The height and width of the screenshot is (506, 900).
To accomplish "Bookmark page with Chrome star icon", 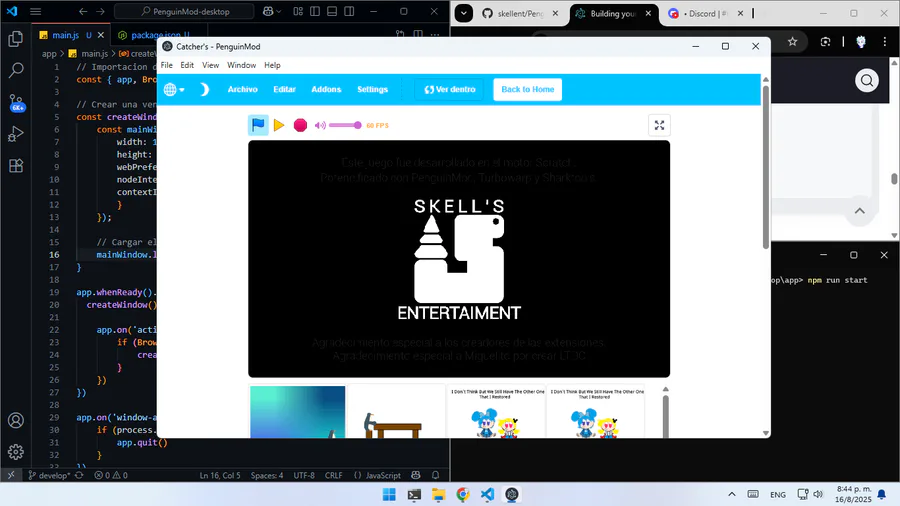I will 793,41.
